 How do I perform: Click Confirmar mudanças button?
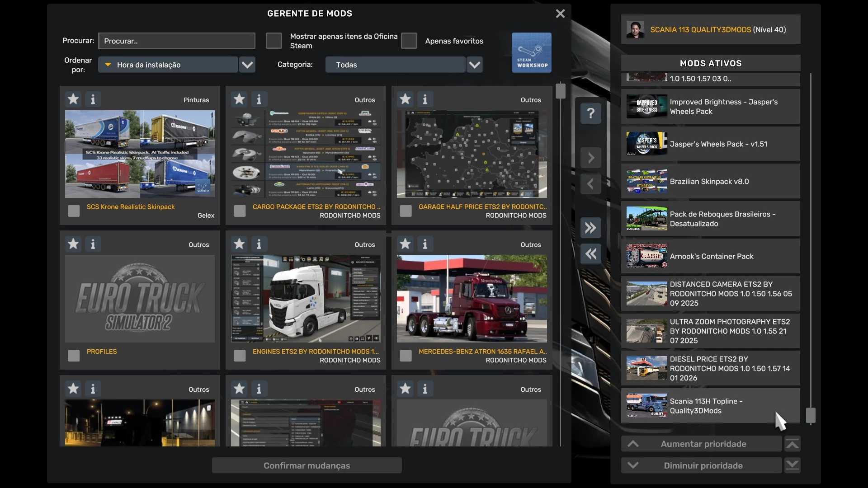[x=307, y=465]
